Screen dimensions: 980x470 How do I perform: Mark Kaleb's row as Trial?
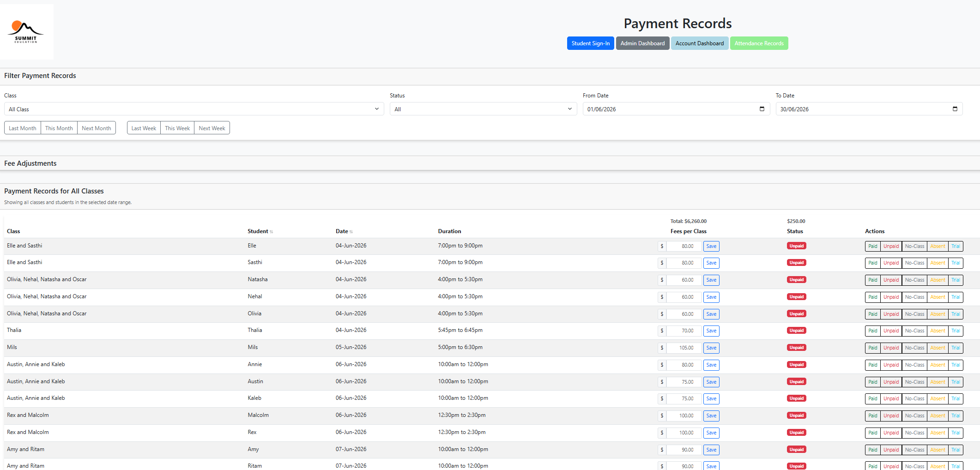(956, 398)
